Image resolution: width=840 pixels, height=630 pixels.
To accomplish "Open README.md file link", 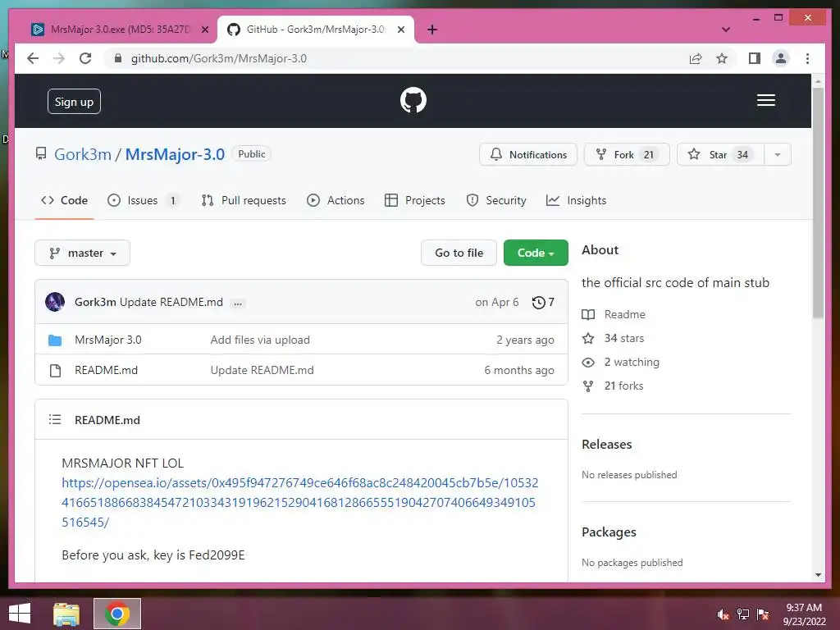I will [x=106, y=370].
